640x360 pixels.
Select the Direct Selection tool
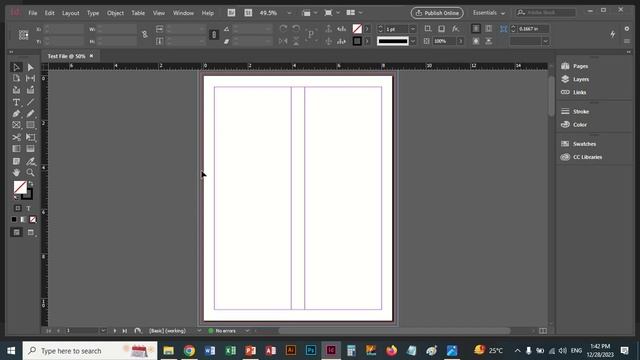pyautogui.click(x=31, y=67)
